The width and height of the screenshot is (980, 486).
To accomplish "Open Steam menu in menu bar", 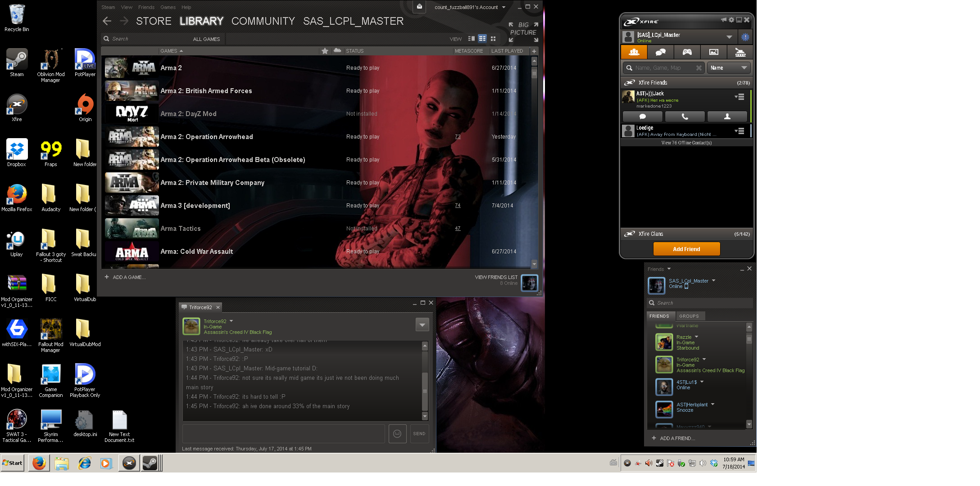I will pos(108,7).
